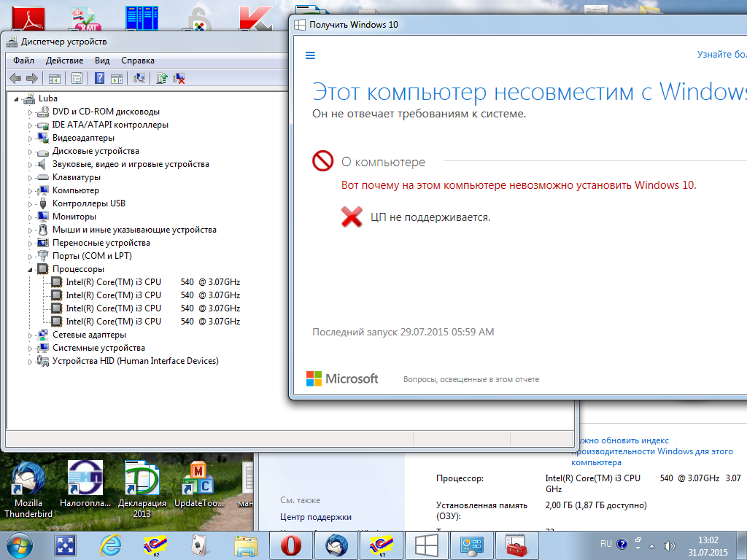
Task: Scan for hardware changes via toolbar icon
Action: pos(139,78)
